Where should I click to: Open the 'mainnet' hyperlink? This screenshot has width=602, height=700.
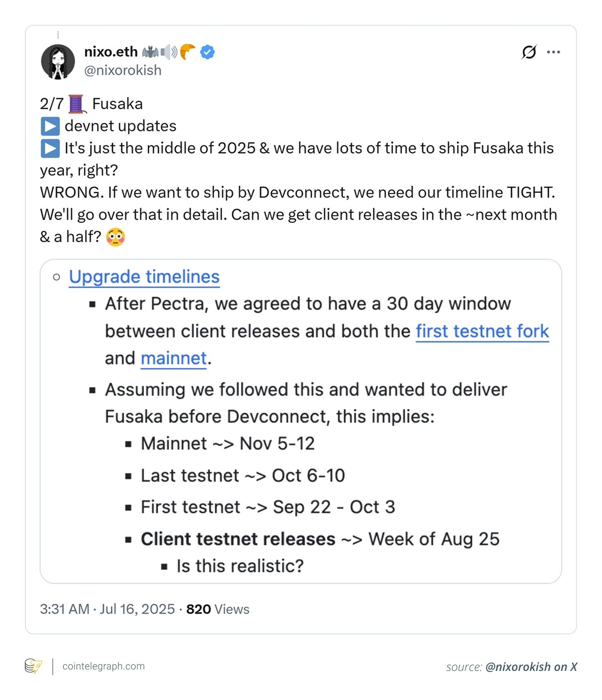point(174,359)
